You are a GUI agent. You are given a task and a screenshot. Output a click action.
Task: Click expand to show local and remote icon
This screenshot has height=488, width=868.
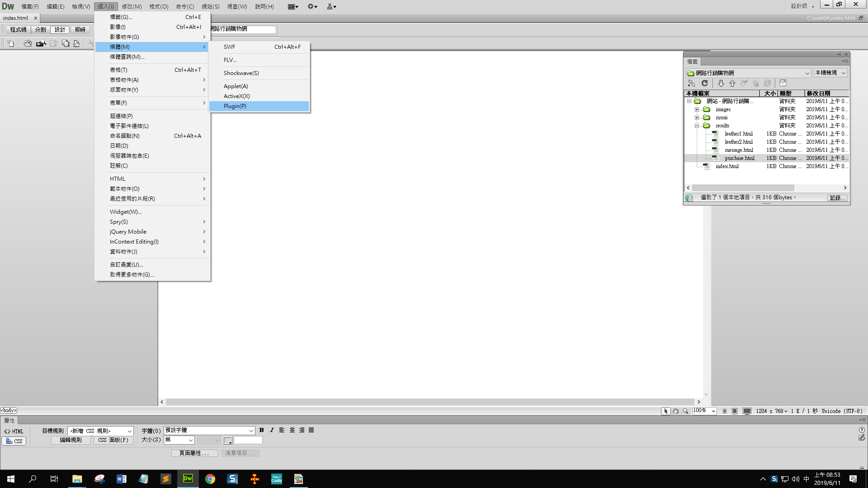(x=783, y=83)
